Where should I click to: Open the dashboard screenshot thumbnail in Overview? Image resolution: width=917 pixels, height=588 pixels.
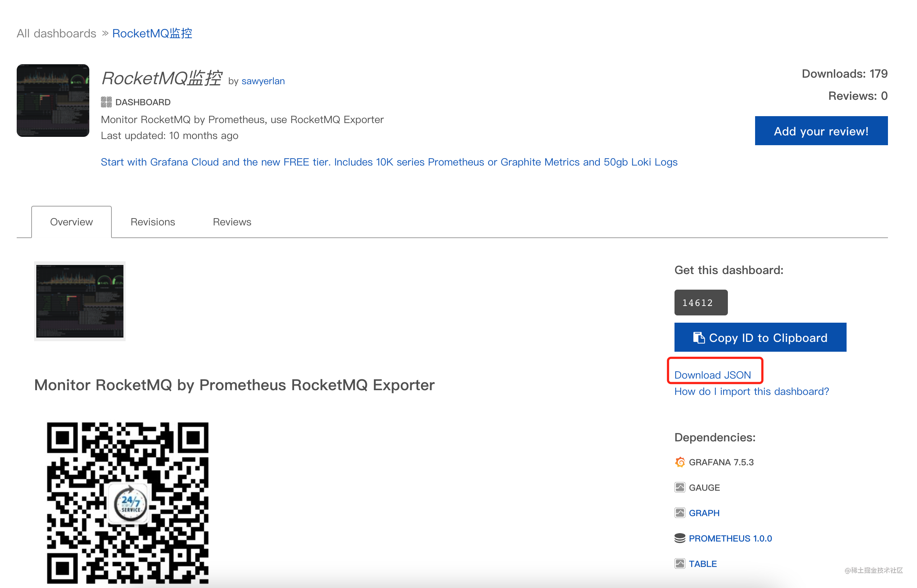point(80,301)
